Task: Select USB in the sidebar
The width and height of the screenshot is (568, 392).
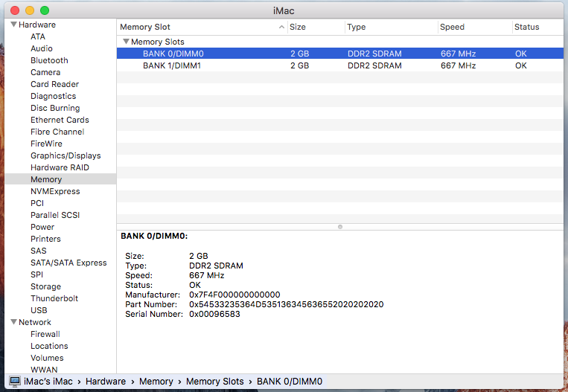Action: [39, 310]
